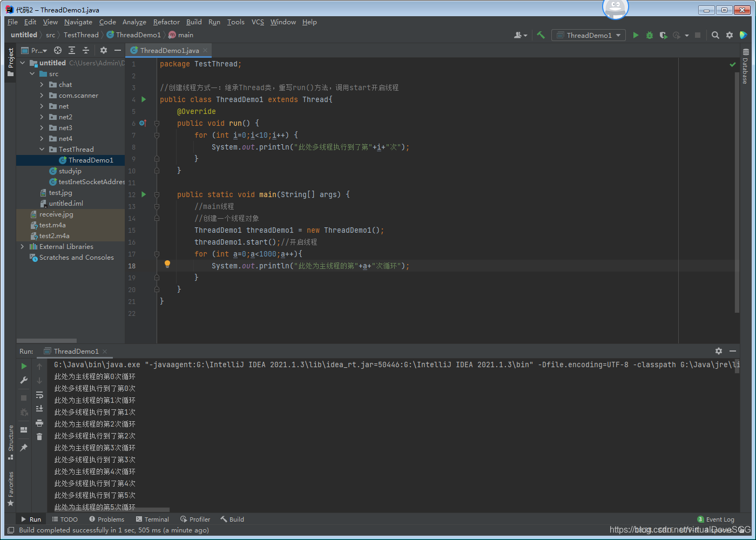Rerun ThreadDemo1 from Run panel arrow
The width and height of the screenshot is (756, 540).
click(x=24, y=366)
